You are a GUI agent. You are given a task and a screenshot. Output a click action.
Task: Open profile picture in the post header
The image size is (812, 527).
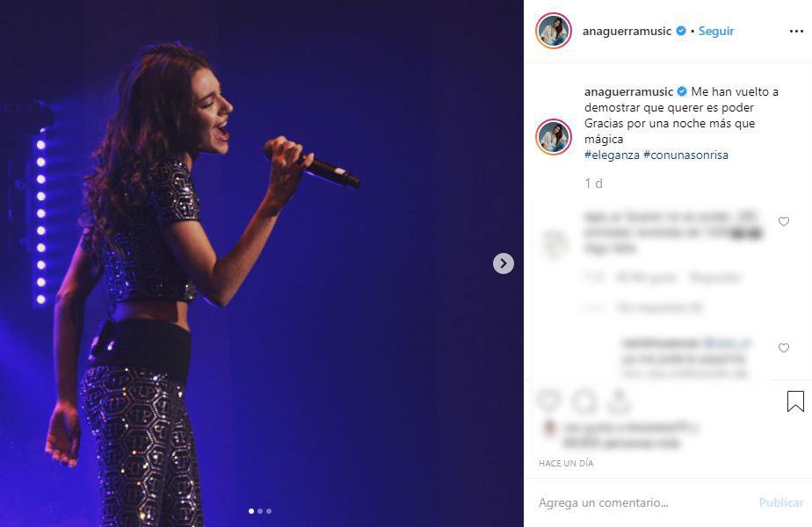pyautogui.click(x=553, y=31)
